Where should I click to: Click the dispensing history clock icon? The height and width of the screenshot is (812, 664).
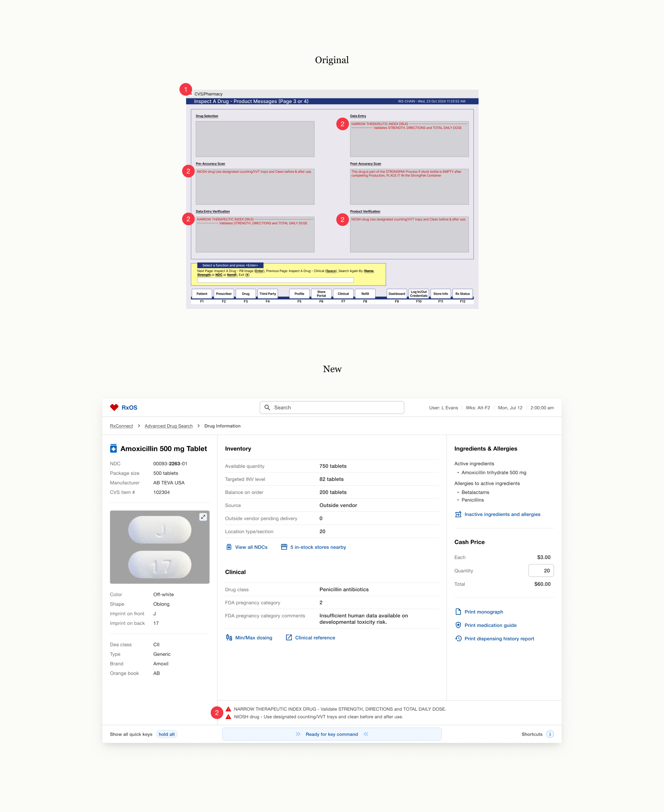click(458, 639)
